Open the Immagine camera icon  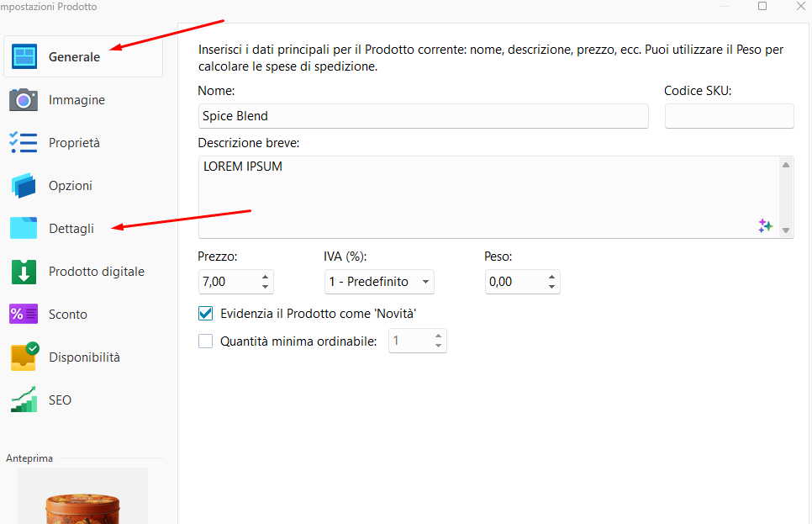(24, 100)
